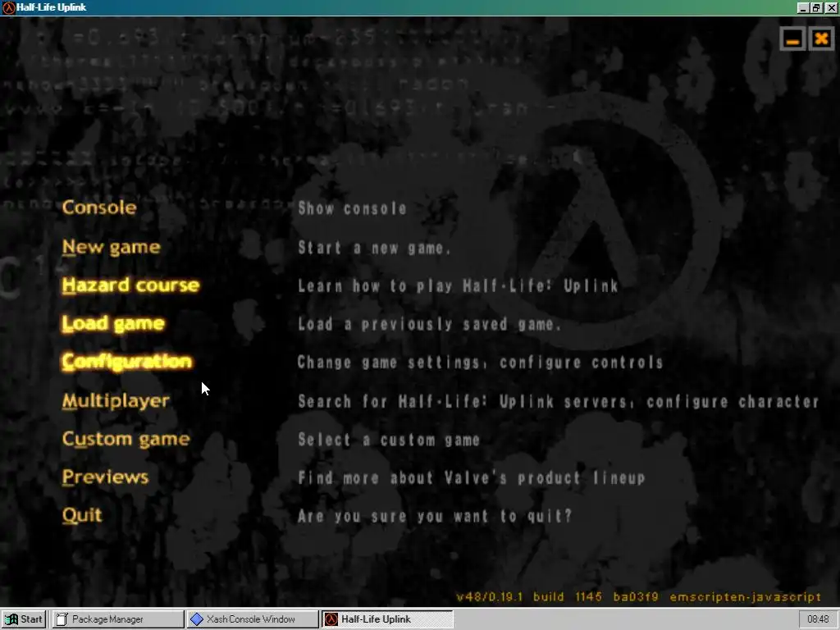
Task: Click 'Load a previously saved game.' text
Action: [x=430, y=324]
